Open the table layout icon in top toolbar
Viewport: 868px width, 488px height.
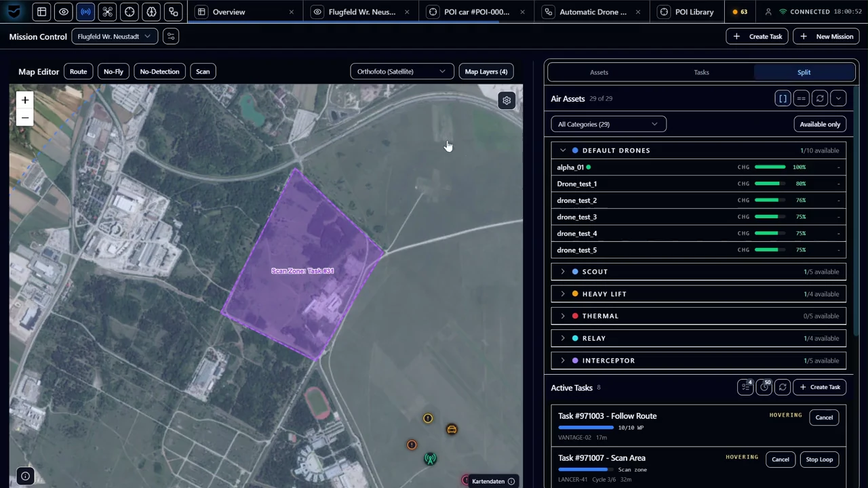point(41,12)
